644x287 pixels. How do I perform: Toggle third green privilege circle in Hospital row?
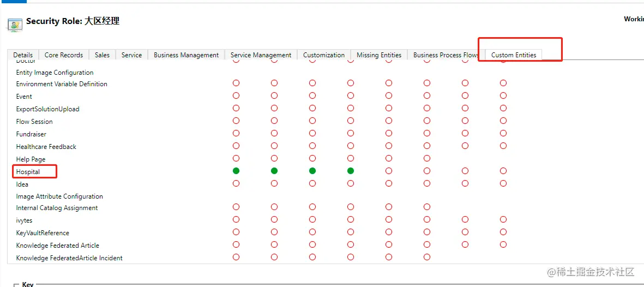tap(312, 171)
